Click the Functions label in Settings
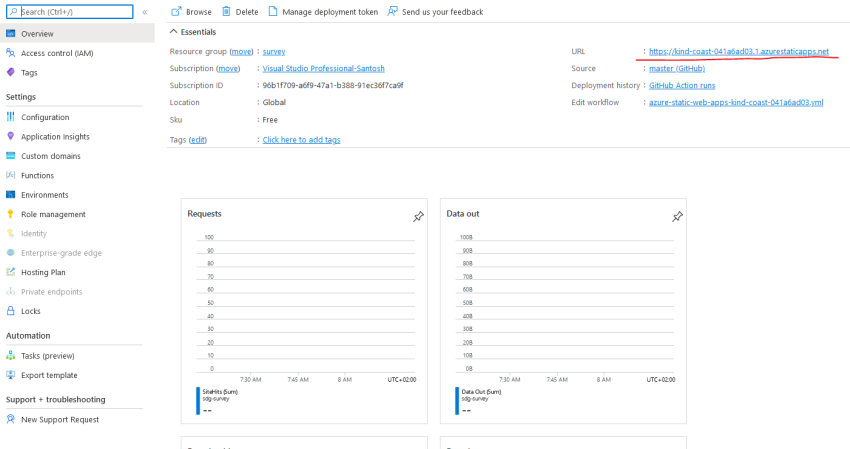The height and width of the screenshot is (449, 850). point(37,175)
